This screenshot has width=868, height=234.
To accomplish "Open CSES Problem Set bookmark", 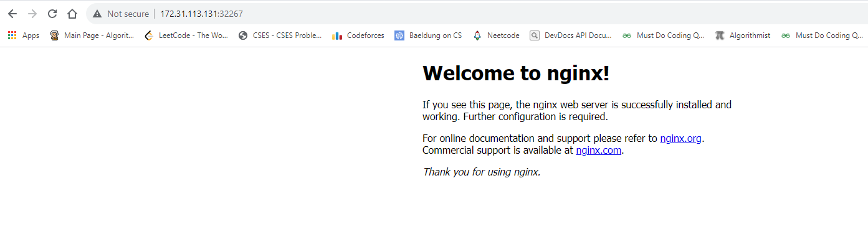I will coord(280,35).
